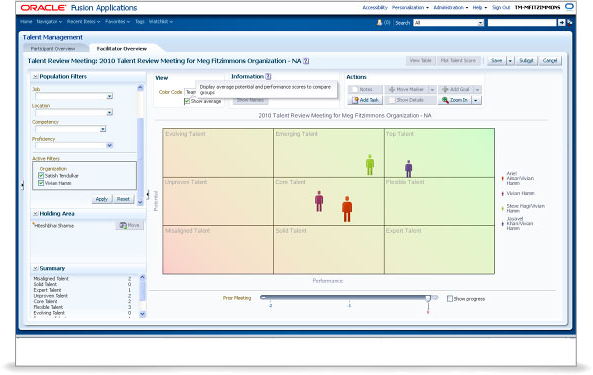
Task: Enable the Show progress checkbox
Action: pyautogui.click(x=450, y=299)
